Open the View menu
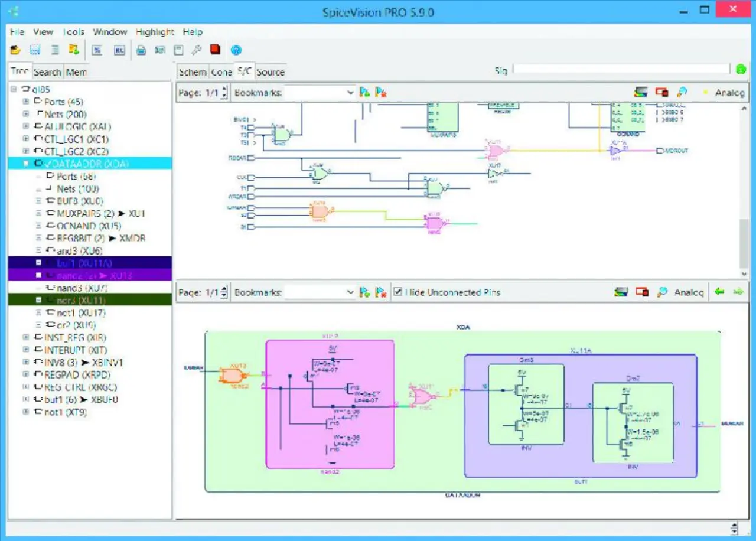756x541 pixels. click(43, 32)
